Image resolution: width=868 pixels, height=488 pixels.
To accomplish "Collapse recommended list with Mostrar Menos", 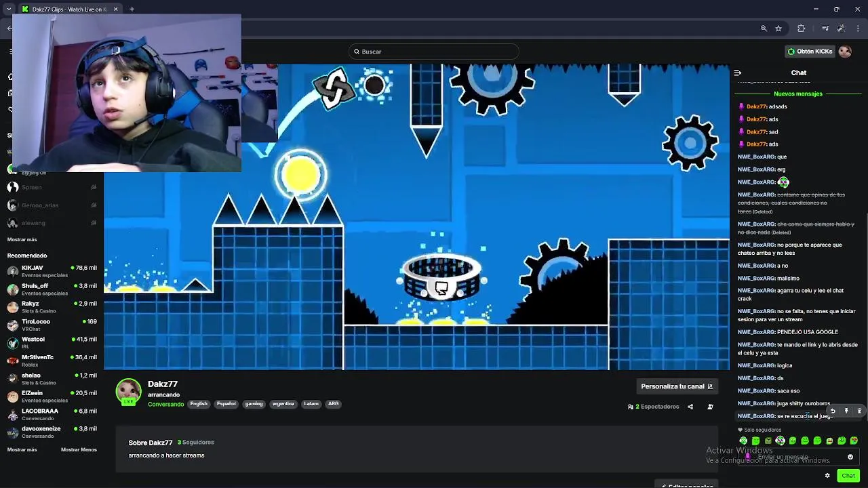I will point(79,449).
